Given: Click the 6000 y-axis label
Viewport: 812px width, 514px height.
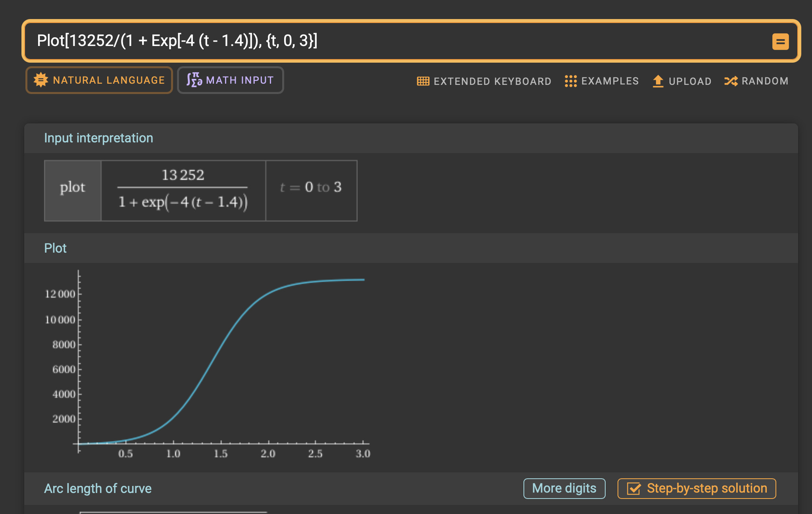Looking at the screenshot, I should point(63,369).
